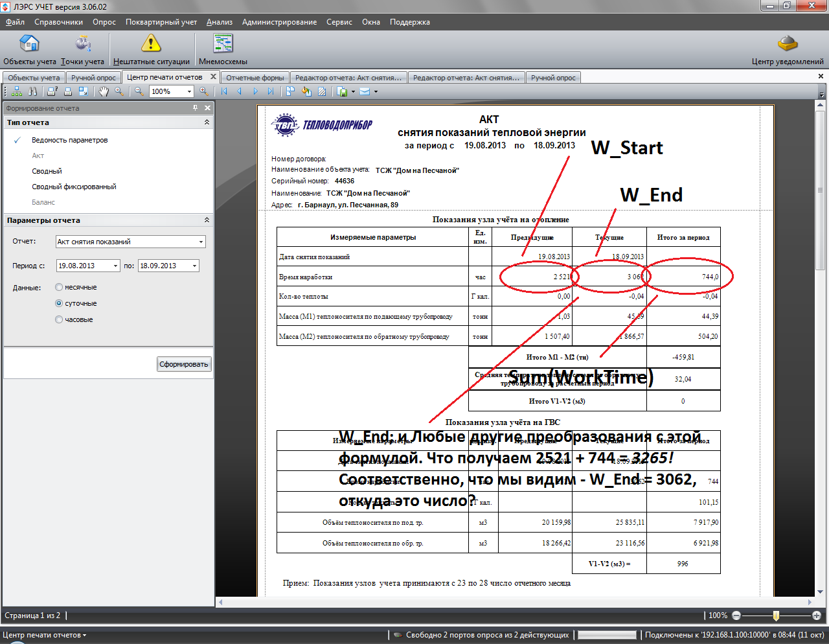Click send by e-mail envelope icon

[365, 91]
